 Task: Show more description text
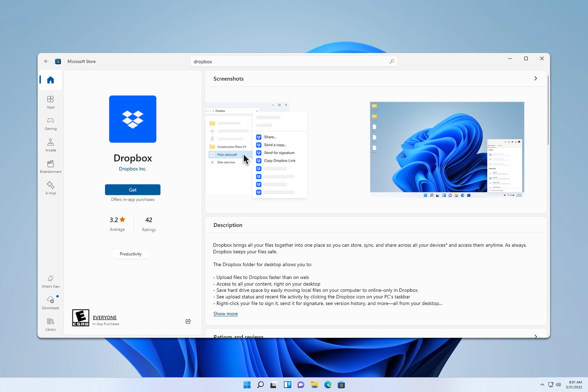pyautogui.click(x=225, y=314)
